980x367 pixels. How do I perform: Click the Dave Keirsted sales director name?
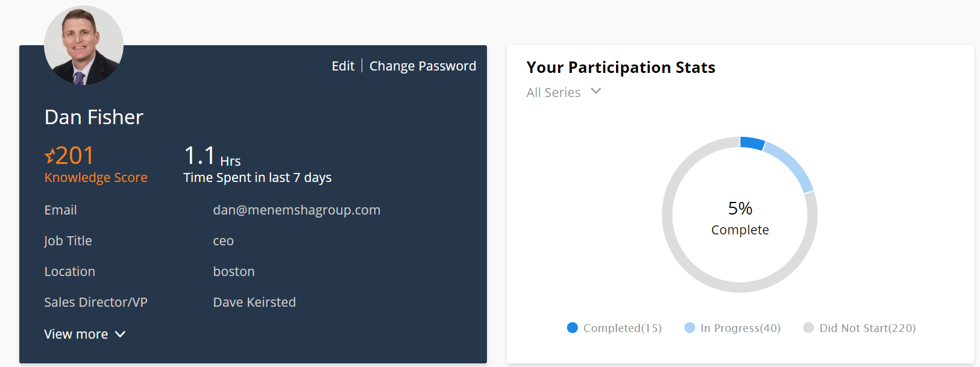(x=254, y=303)
